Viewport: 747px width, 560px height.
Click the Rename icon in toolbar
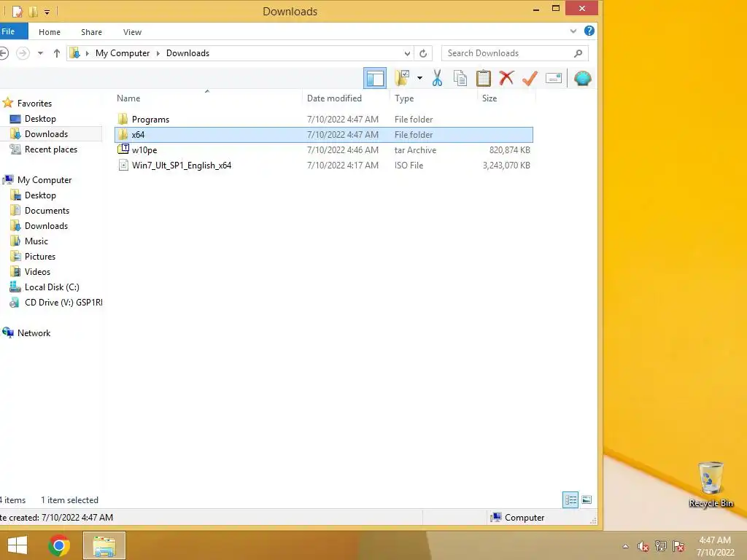[x=553, y=78]
